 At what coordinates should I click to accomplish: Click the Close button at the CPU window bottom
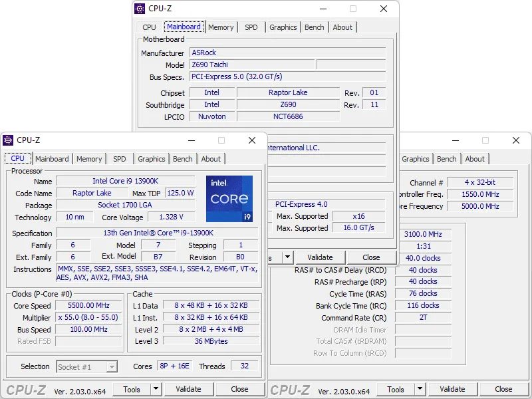pyautogui.click(x=239, y=389)
